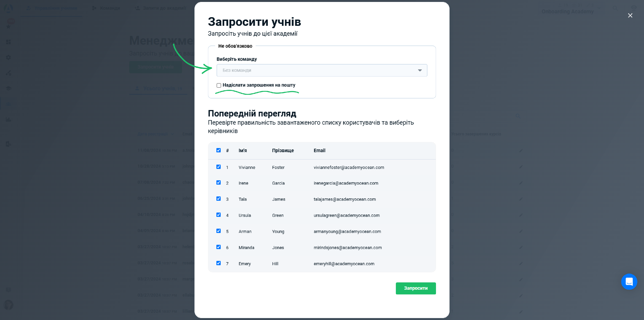Click email armanyoung@academyocean.com
This screenshot has width=644, height=320.
(347, 231)
